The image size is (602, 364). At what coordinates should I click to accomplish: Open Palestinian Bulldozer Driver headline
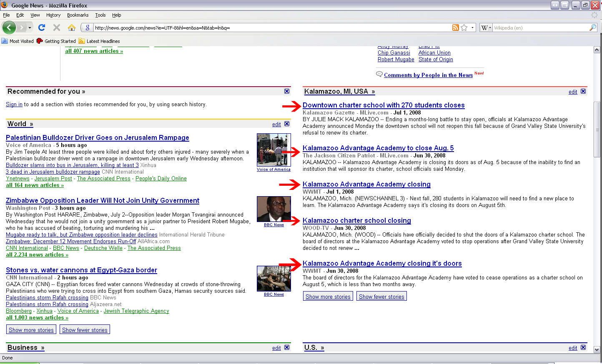98,137
